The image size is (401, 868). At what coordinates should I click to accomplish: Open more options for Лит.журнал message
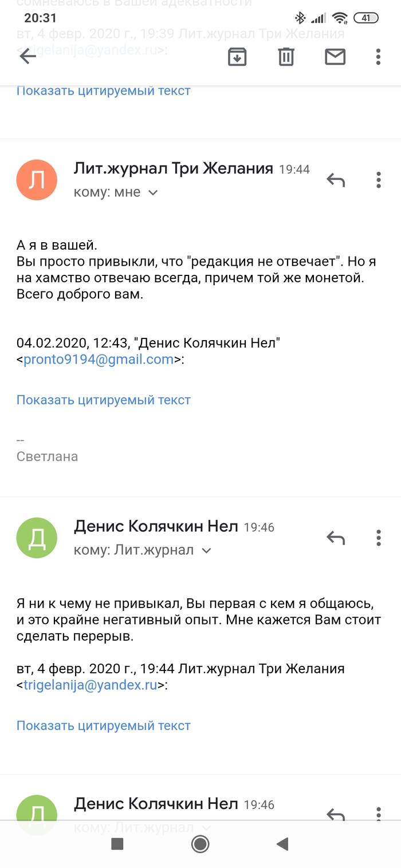(x=378, y=180)
